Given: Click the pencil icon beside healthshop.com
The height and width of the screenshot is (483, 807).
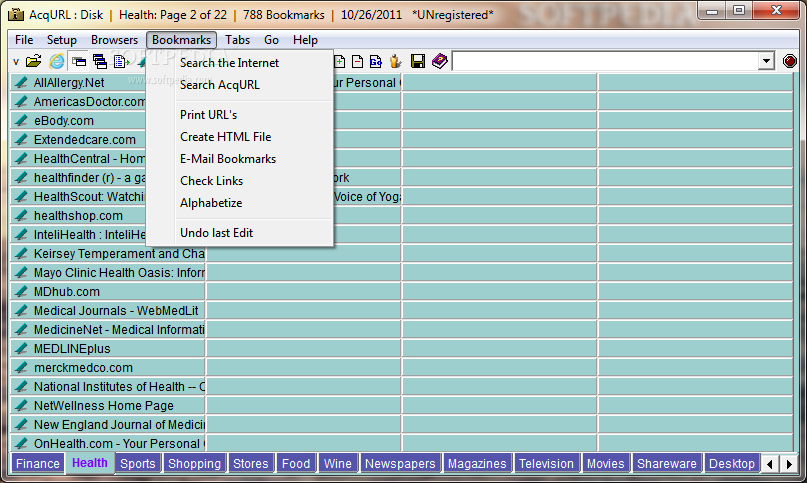Looking at the screenshot, I should pos(21,215).
